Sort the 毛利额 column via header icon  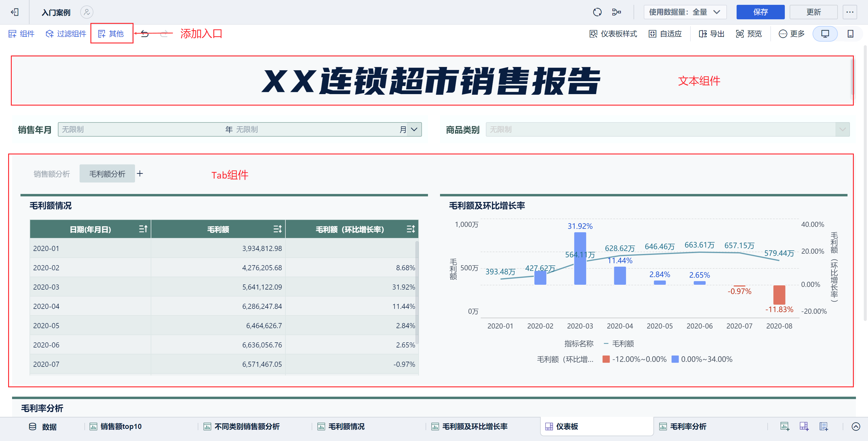[277, 229]
